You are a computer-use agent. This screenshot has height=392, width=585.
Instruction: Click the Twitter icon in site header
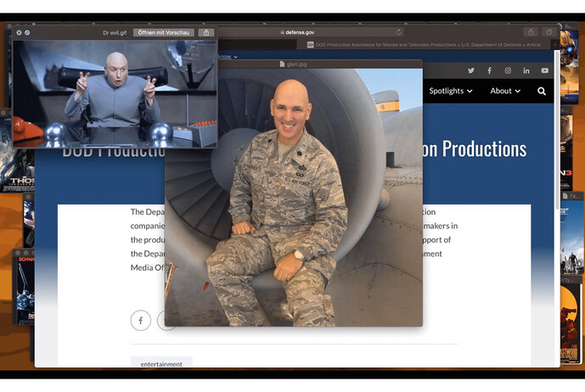471,70
